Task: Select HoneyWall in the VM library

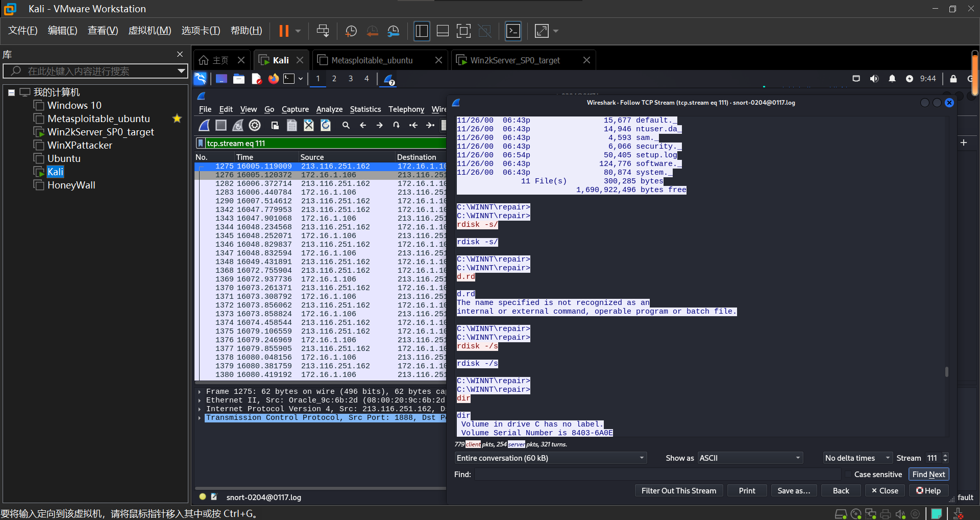Action: [x=71, y=185]
